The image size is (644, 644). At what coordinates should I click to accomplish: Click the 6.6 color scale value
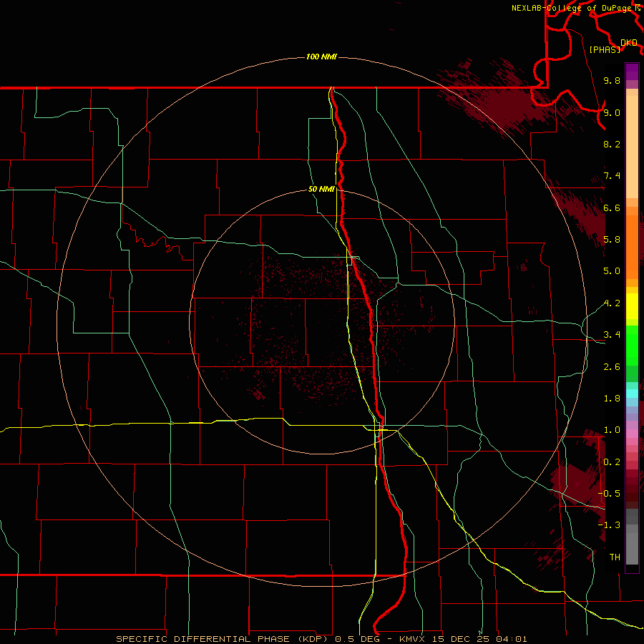[x=612, y=208]
